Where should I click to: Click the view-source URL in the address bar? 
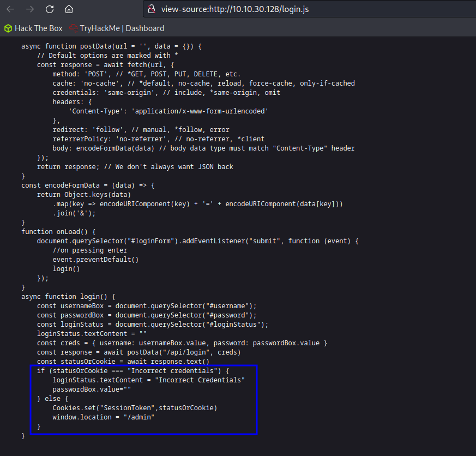point(235,9)
